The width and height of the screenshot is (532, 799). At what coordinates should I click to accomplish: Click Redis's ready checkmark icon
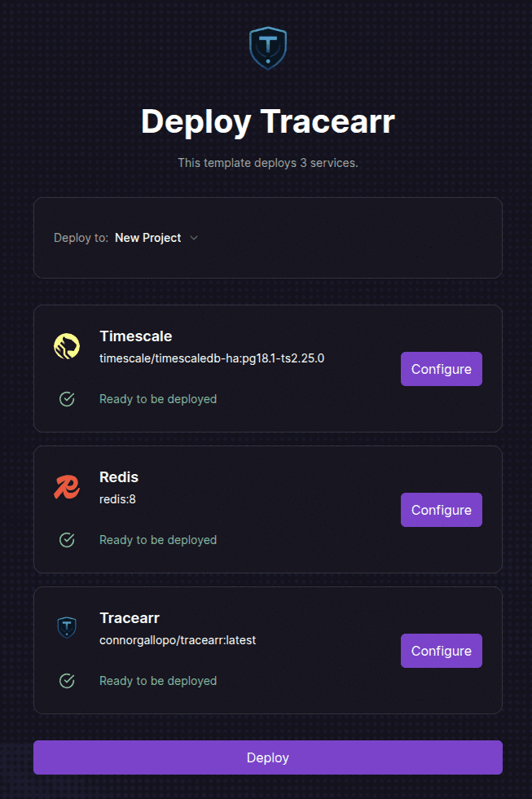(68, 540)
